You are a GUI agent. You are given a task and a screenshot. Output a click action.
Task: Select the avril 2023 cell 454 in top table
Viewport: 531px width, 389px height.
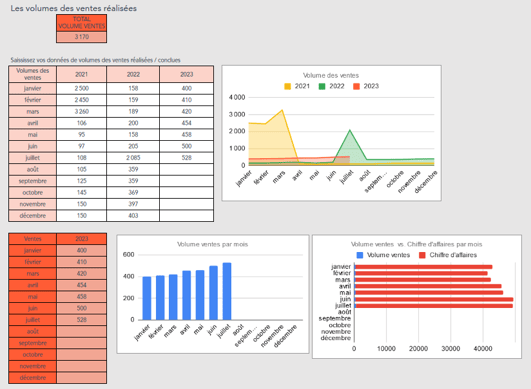coord(187,123)
